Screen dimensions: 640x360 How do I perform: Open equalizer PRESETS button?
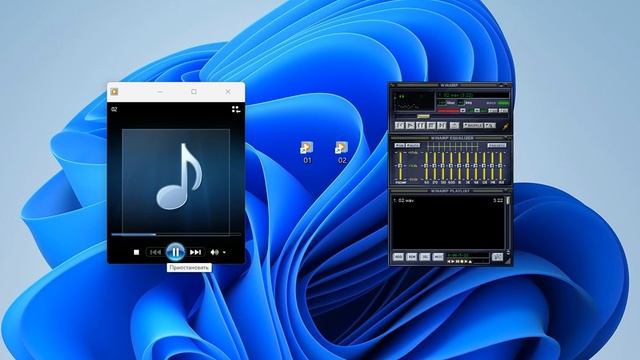497,145
